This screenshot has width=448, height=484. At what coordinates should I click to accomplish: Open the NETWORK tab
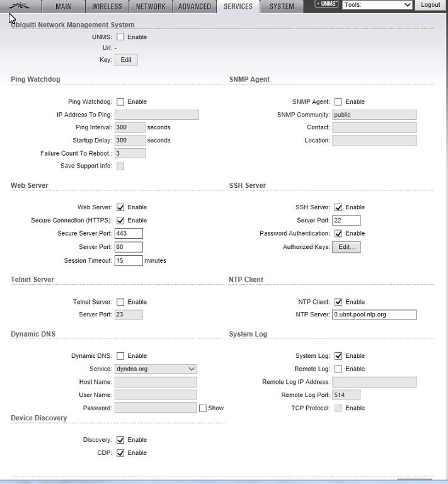click(151, 6)
